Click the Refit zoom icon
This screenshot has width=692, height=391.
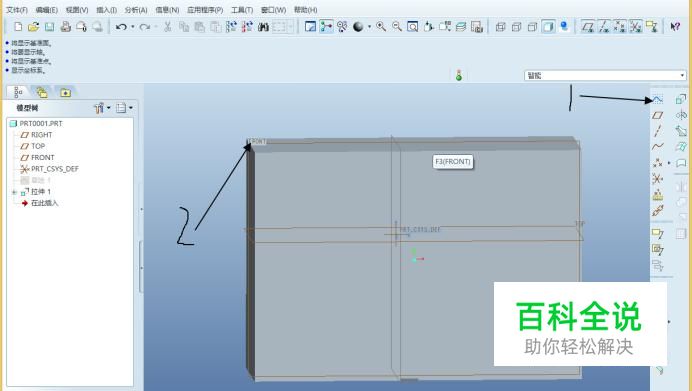[413, 27]
